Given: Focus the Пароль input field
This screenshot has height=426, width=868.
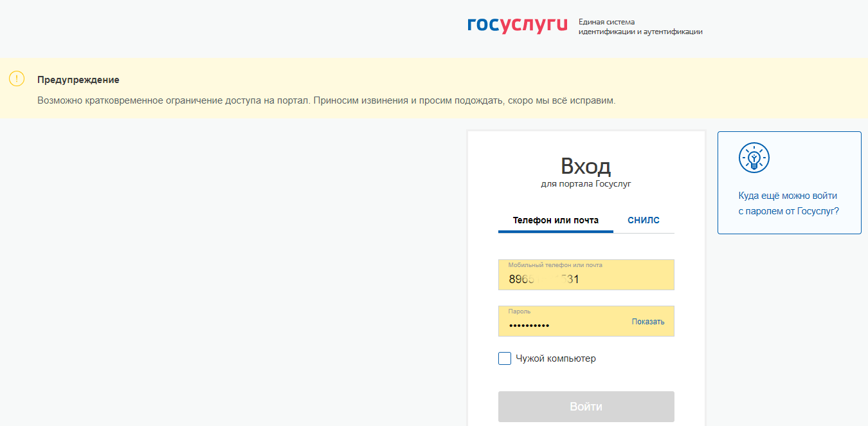Looking at the screenshot, I should point(586,321).
